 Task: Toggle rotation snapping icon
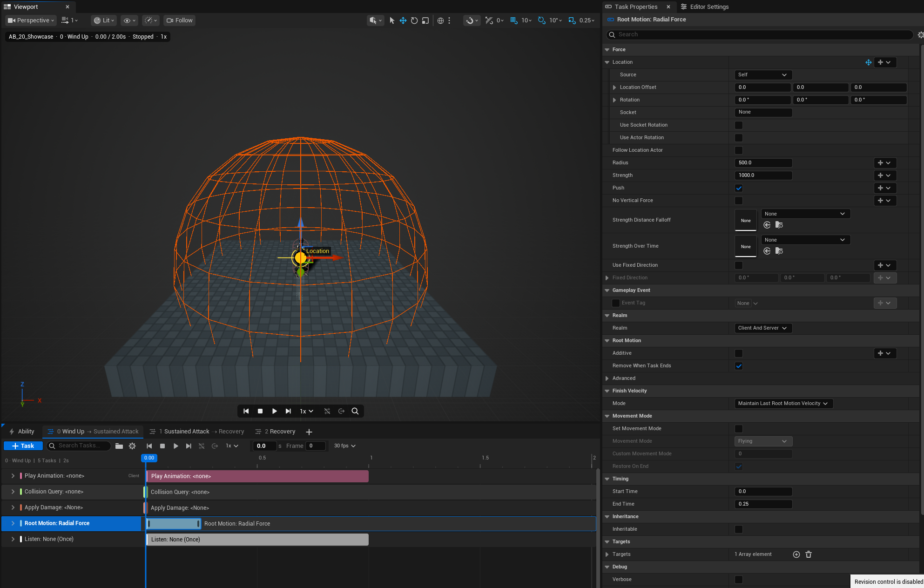point(542,20)
